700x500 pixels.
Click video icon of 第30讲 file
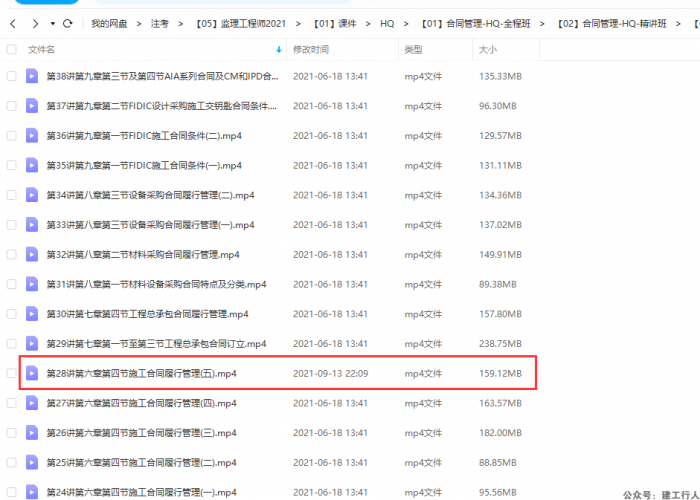coord(32,314)
